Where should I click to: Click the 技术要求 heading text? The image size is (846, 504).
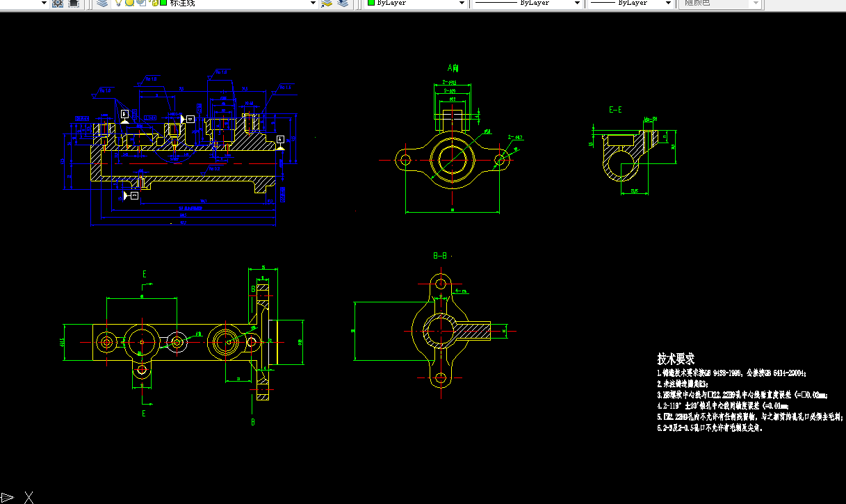[x=676, y=359]
